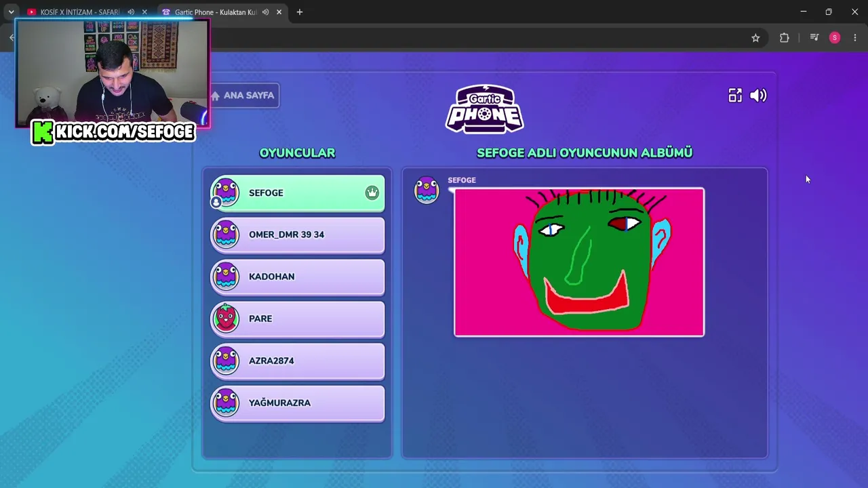Mute audio on the KOSİF X İNTİZAM tab
This screenshot has width=868, height=488.
[x=131, y=12]
